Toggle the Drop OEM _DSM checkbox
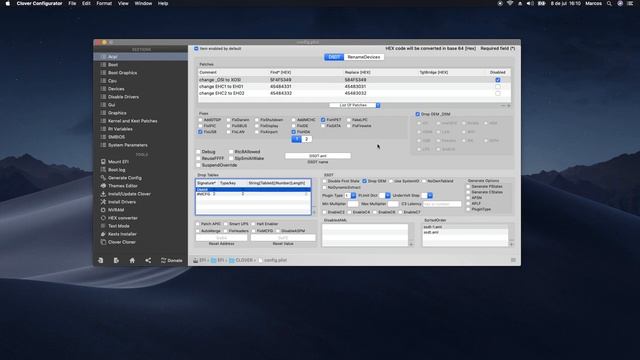The width and height of the screenshot is (640, 360). coord(418,114)
